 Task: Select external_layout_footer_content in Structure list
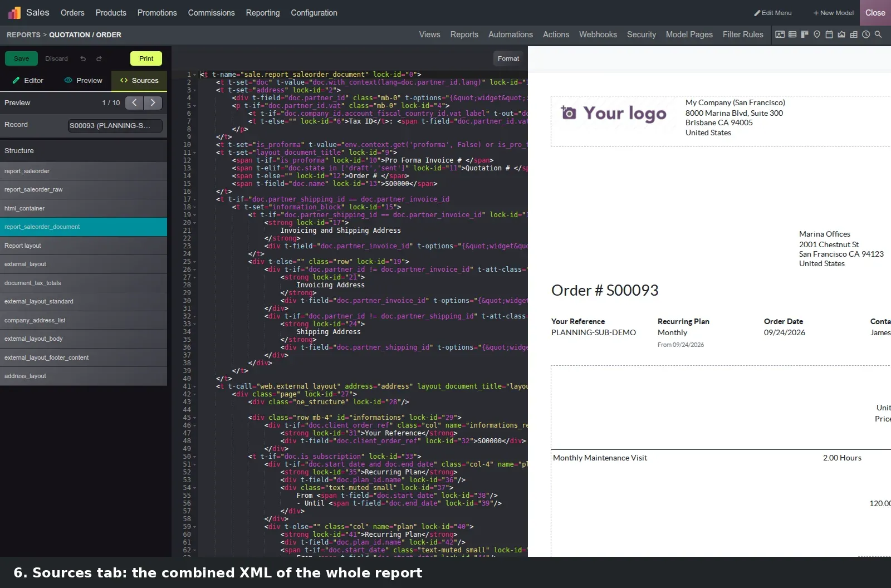(84, 357)
